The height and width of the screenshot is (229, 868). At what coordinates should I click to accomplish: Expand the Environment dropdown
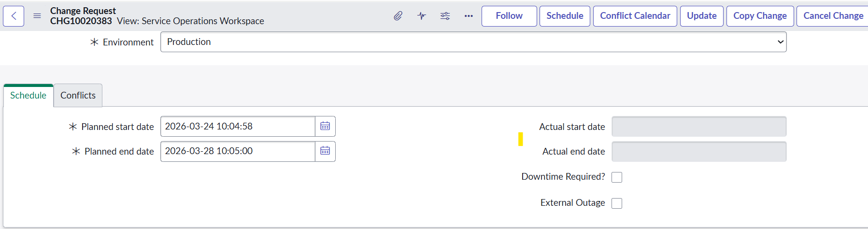[473, 42]
